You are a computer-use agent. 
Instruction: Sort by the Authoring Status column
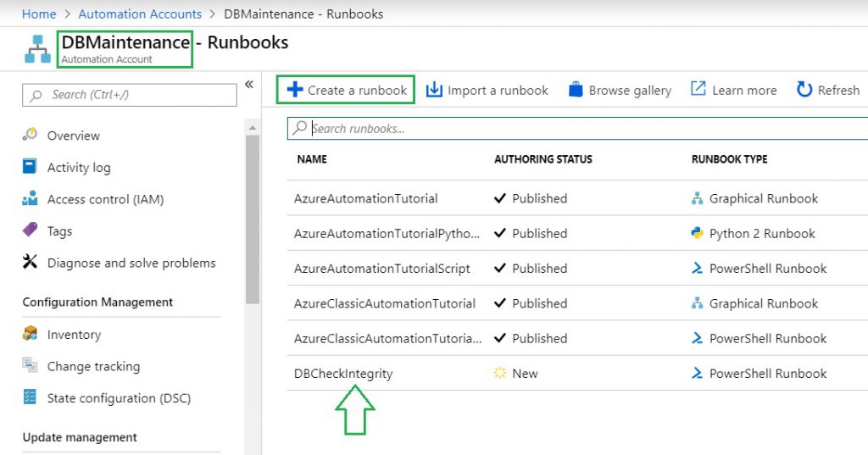coord(543,159)
